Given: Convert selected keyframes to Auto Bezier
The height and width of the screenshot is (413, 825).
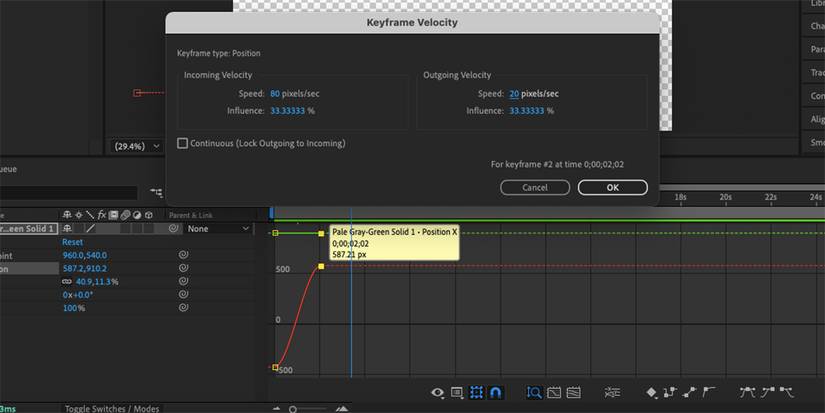Looking at the screenshot, I should tap(709, 392).
